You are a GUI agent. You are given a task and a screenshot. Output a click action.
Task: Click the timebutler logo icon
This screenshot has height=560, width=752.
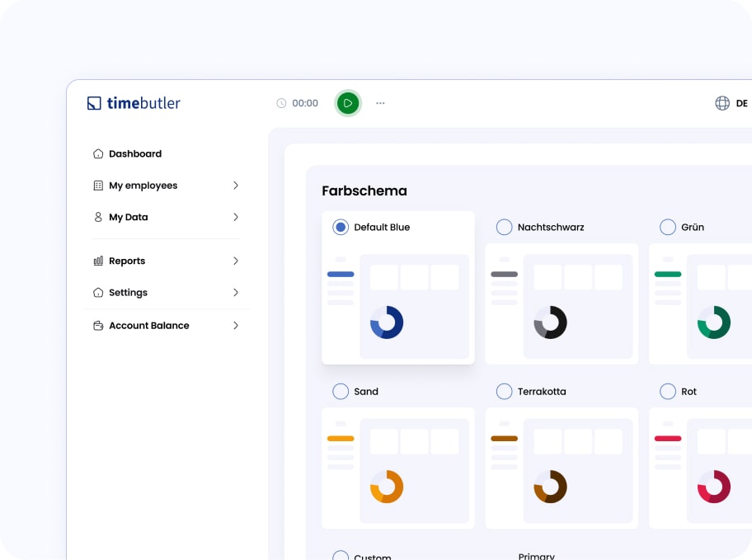click(94, 103)
